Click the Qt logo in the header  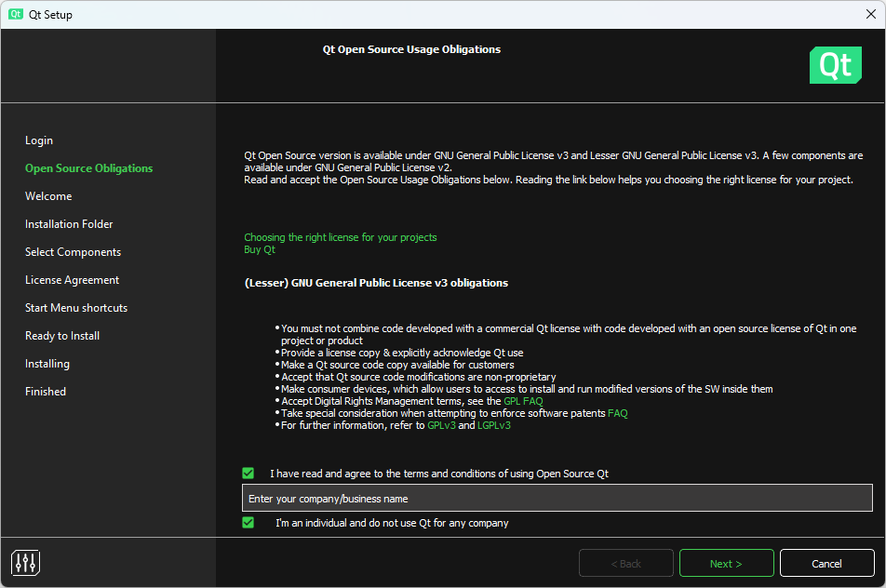(x=835, y=65)
